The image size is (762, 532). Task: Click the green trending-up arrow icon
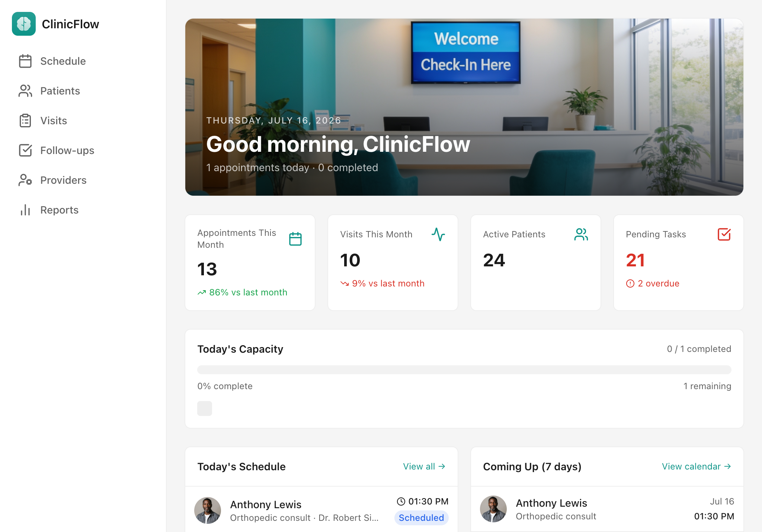pyautogui.click(x=202, y=292)
